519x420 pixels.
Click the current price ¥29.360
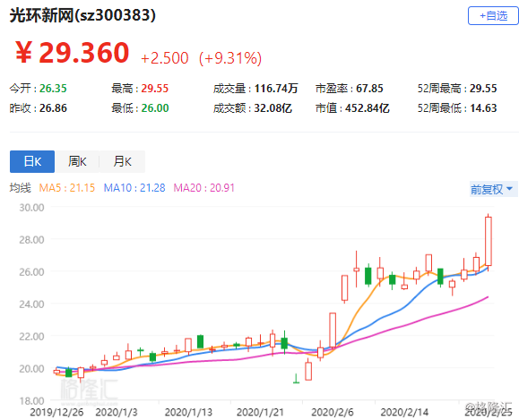pos(72,53)
